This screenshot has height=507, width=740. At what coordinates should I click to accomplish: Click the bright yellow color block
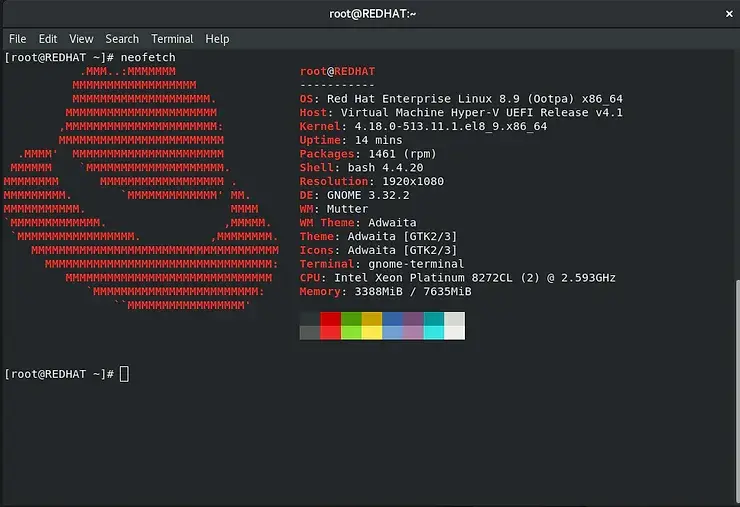pyautogui.click(x=372, y=333)
